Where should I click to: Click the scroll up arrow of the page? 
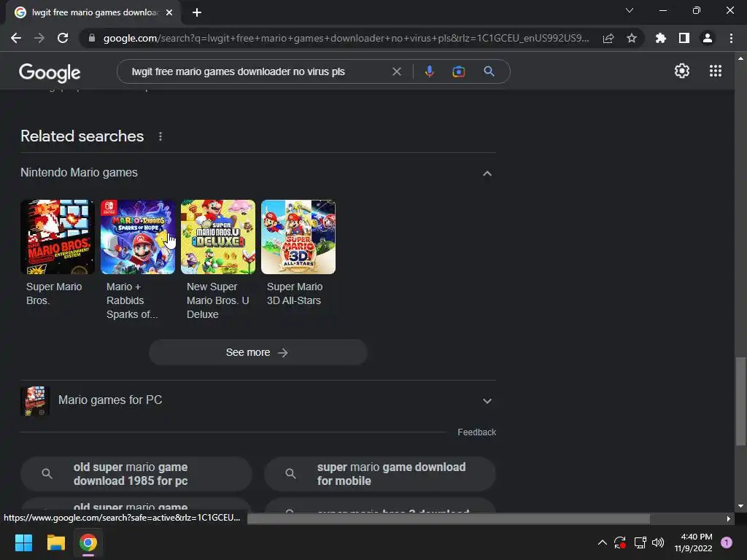coord(740,58)
